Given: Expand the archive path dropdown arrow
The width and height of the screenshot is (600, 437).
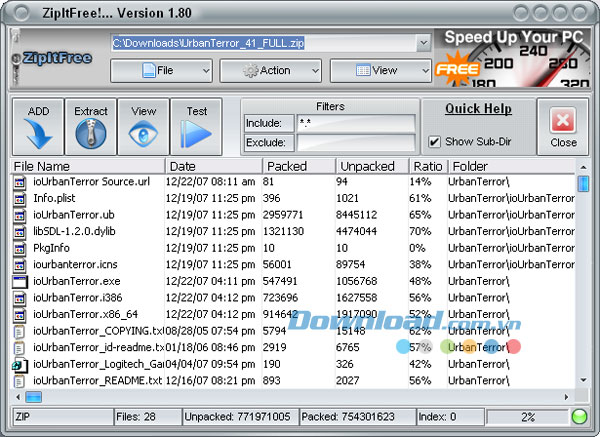Looking at the screenshot, I should coord(424,43).
